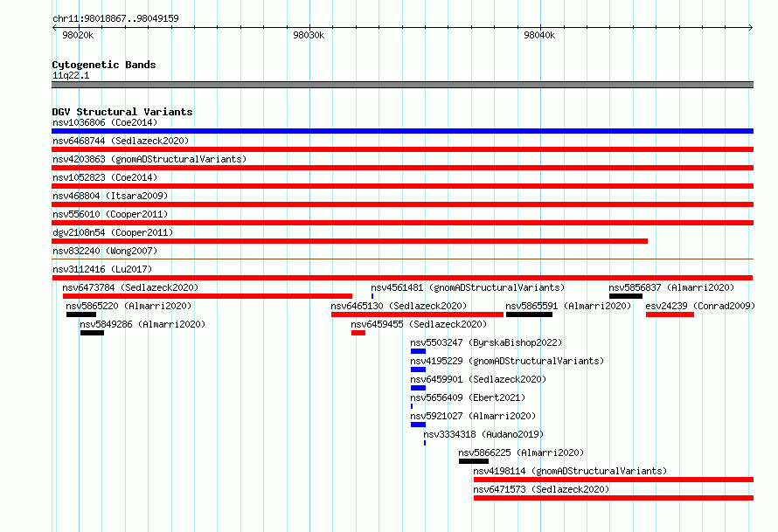Click the thin brown nsv832240 line
Image resolution: width=778 pixels, height=532 pixels.
pos(402,259)
